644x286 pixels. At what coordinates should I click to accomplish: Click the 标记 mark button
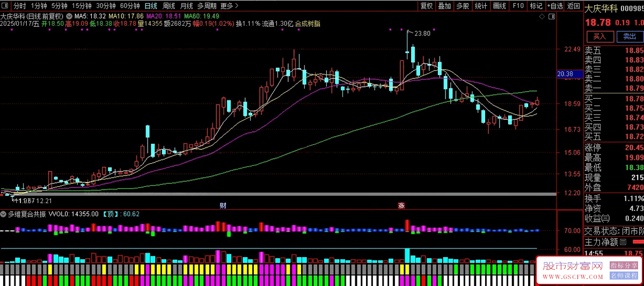(x=536, y=6)
